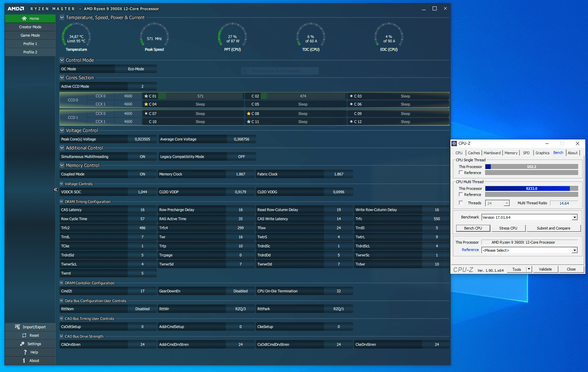Collapse the Cores Section chevron
This screenshot has height=372, width=588.
click(x=62, y=78)
